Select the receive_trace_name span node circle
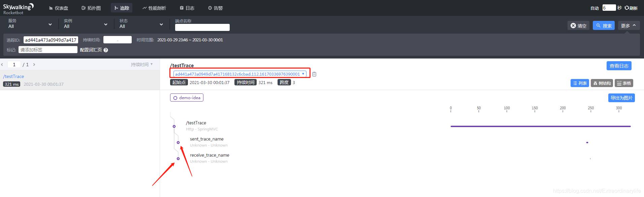644x197 pixels. tap(178, 159)
